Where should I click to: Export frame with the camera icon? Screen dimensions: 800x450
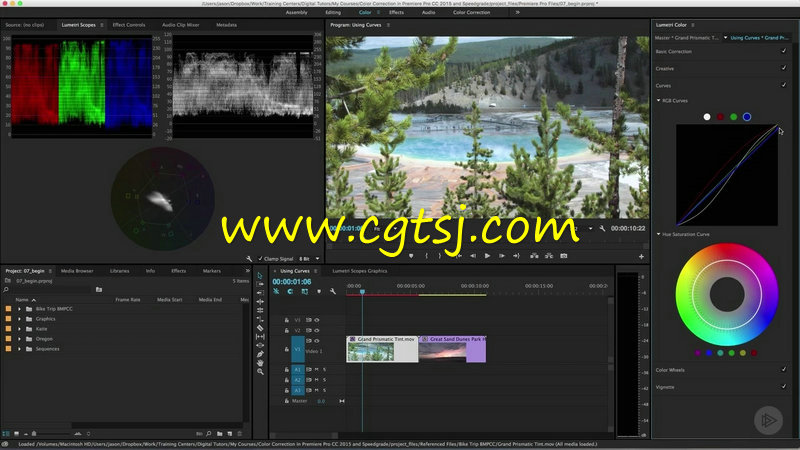pos(564,256)
